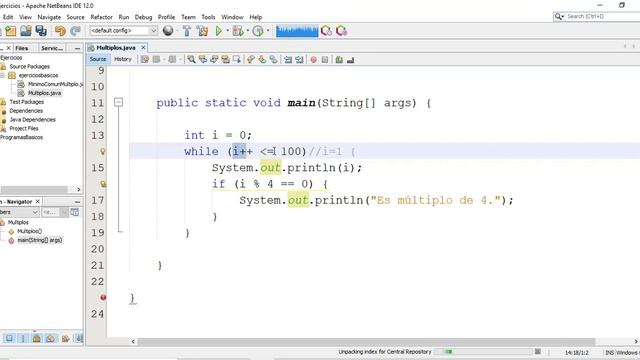Select the Project Files node

(x=24, y=128)
